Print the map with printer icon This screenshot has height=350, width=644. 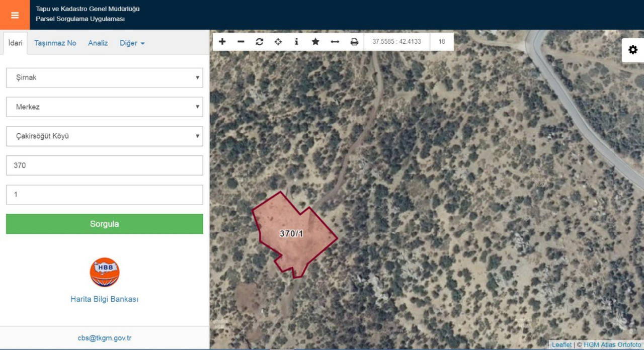coord(354,42)
